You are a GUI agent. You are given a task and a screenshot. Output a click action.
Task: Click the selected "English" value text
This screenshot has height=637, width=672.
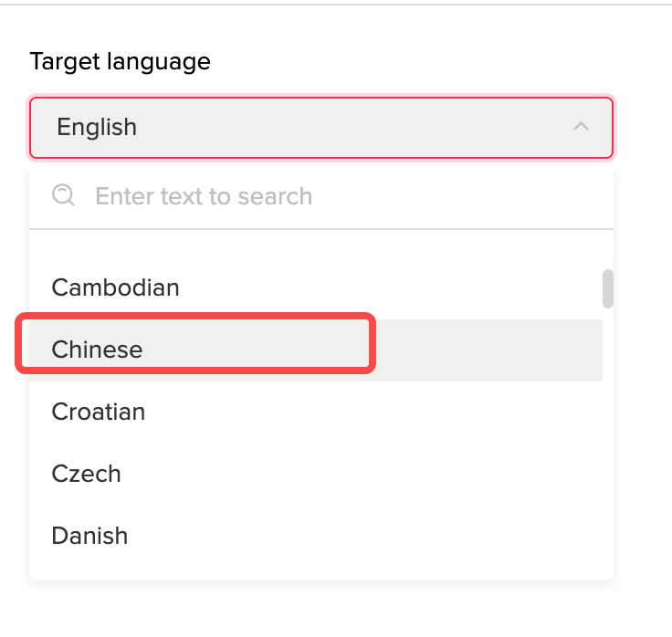click(97, 127)
